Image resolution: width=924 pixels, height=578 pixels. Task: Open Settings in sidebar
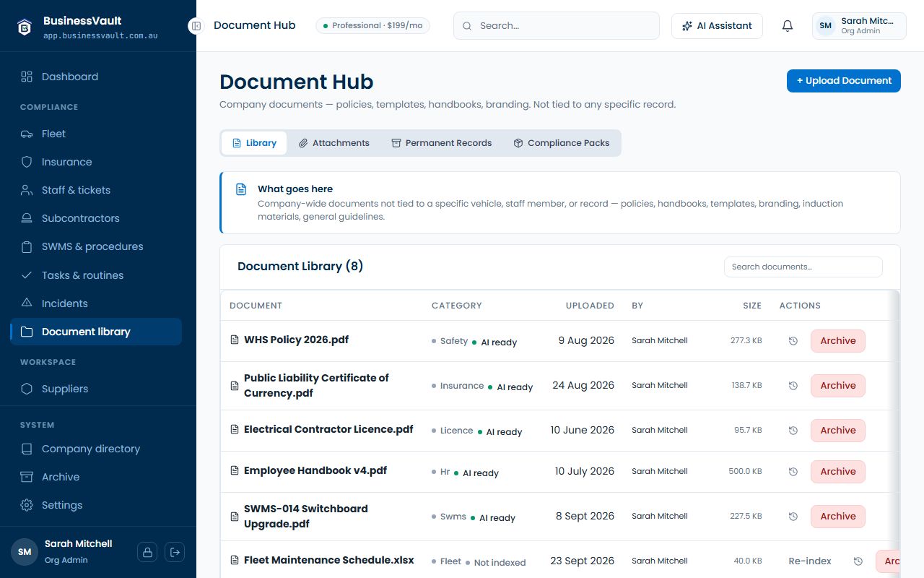[96, 505]
